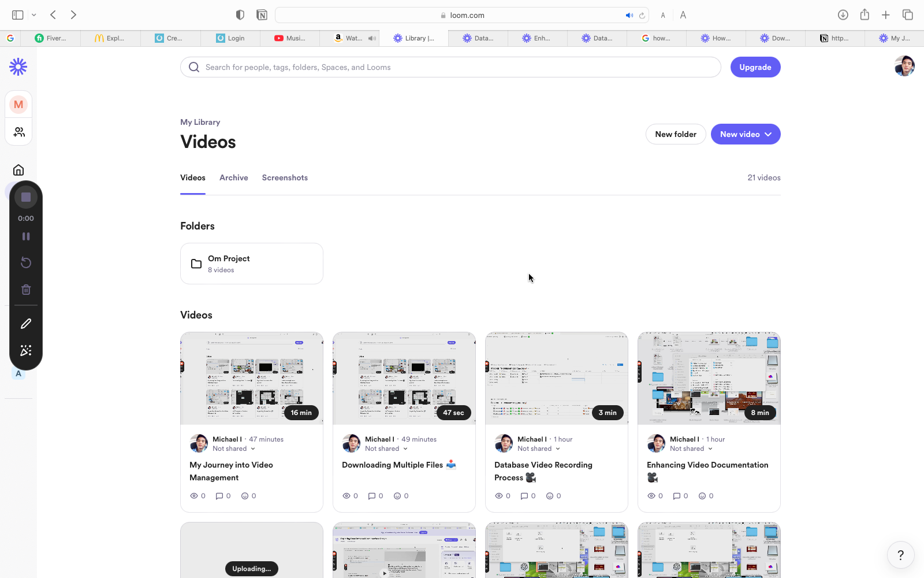Switch to Videos tab
This screenshot has height=578, width=924.
pyautogui.click(x=193, y=177)
